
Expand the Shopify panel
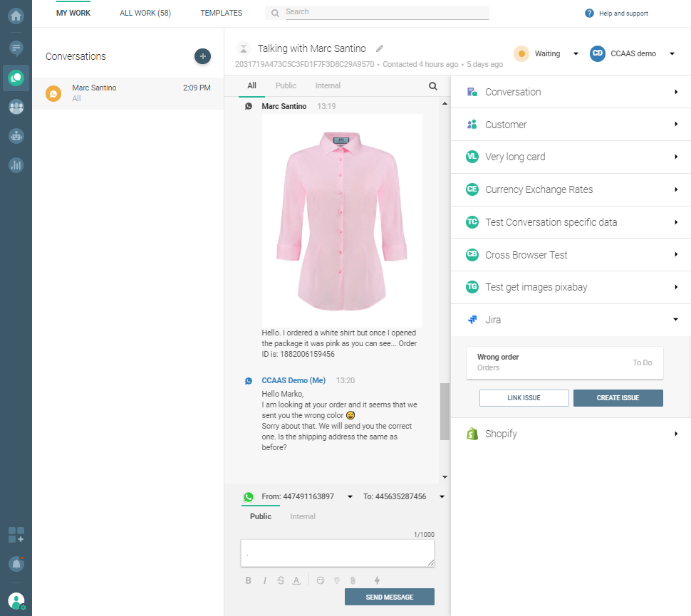(571, 434)
